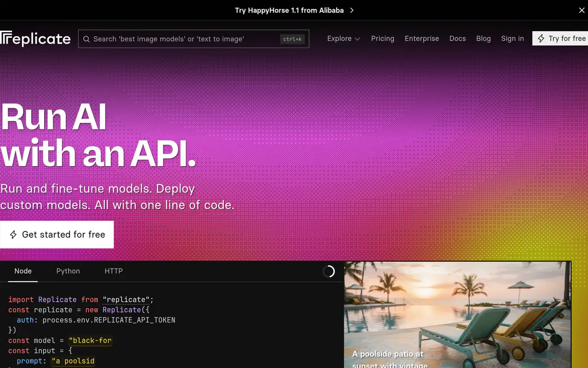Viewport: 588px width, 368px height.
Task: Open the Replicate logo home link
Action: point(35,39)
